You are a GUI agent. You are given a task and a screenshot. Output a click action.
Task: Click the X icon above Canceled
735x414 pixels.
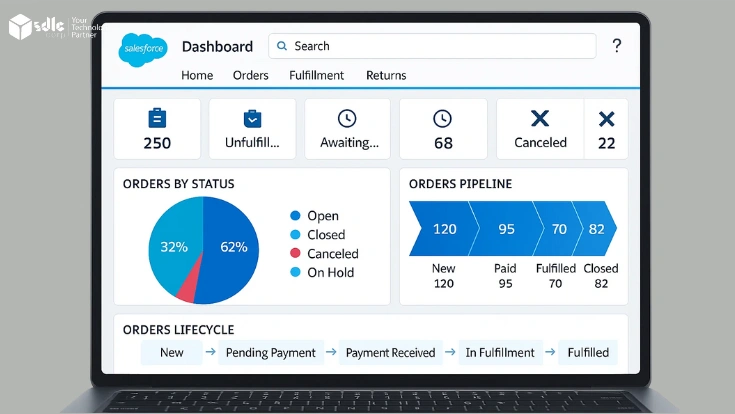pos(540,118)
